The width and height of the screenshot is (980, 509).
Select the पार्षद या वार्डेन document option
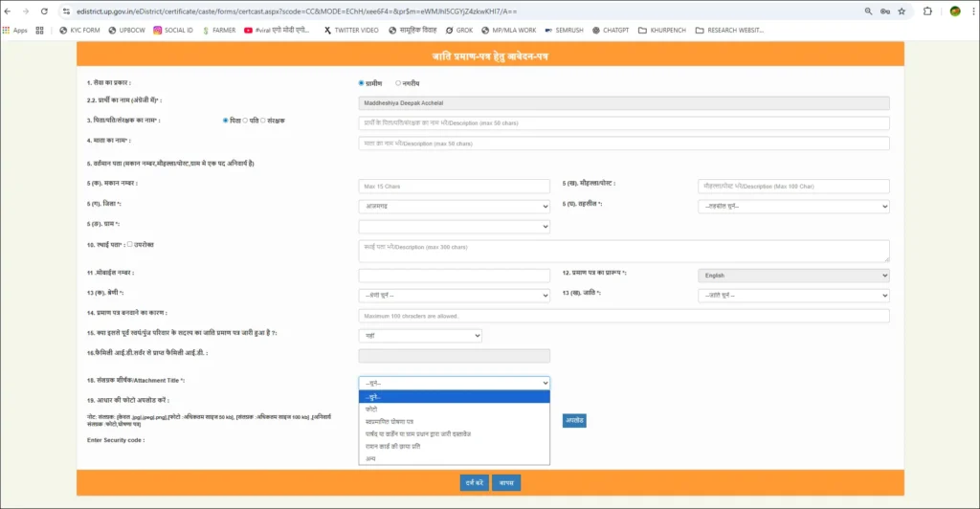pyautogui.click(x=455, y=434)
